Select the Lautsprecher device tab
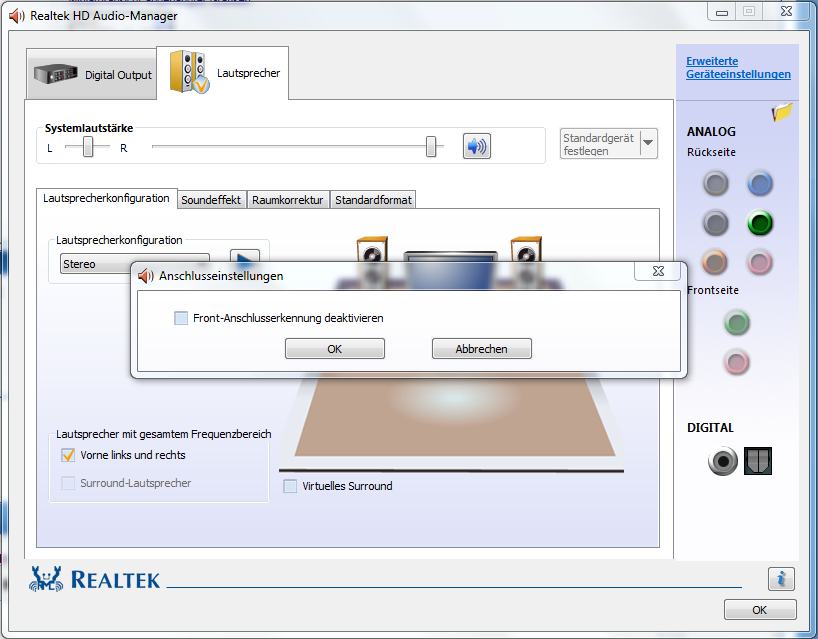818x639 pixels. (x=223, y=73)
